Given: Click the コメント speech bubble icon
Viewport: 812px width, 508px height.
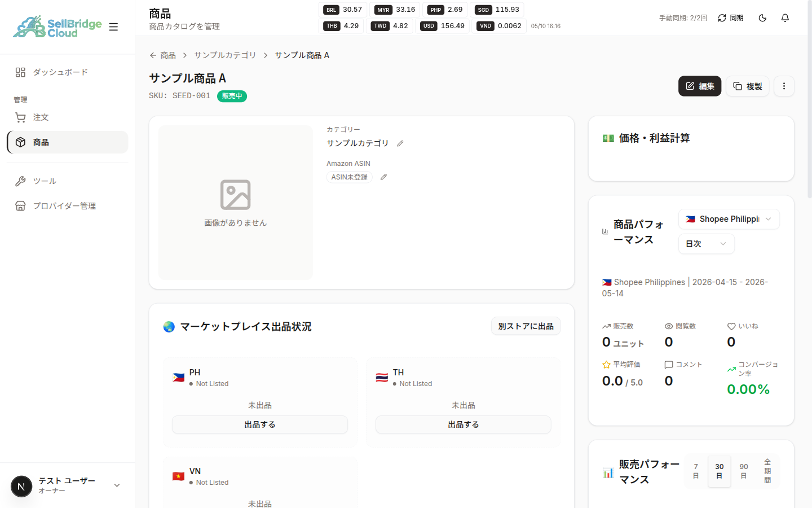Looking at the screenshot, I should pyautogui.click(x=669, y=365).
